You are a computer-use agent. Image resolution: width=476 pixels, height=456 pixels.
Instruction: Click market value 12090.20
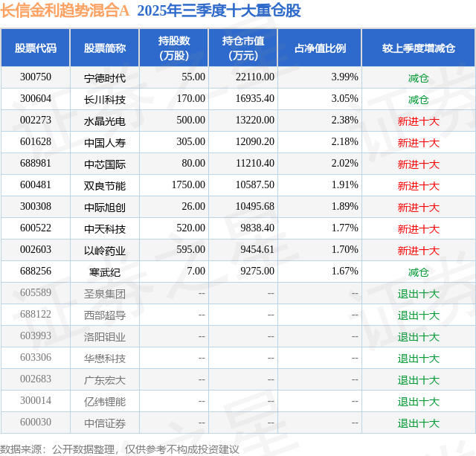[255, 142]
